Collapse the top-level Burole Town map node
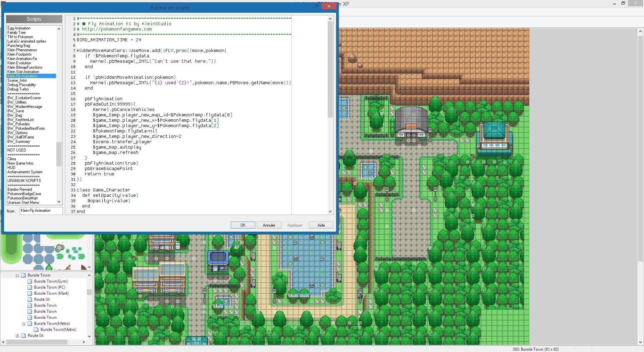644x352 pixels. (x=17, y=275)
